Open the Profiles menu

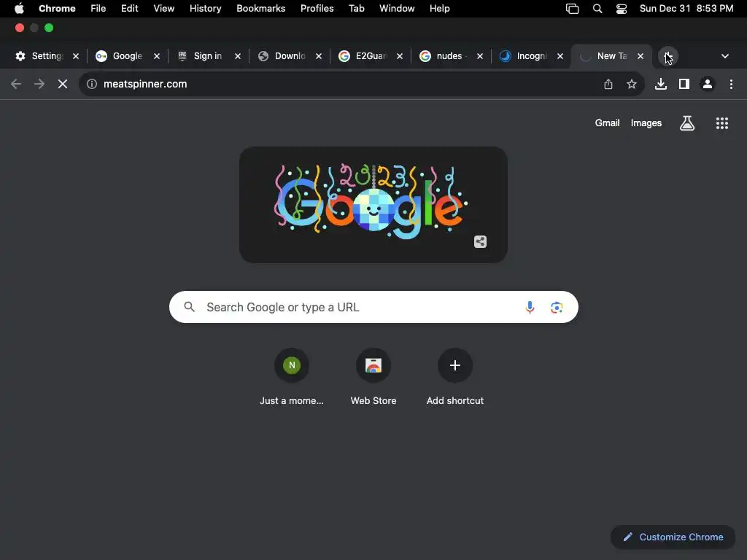317,9
